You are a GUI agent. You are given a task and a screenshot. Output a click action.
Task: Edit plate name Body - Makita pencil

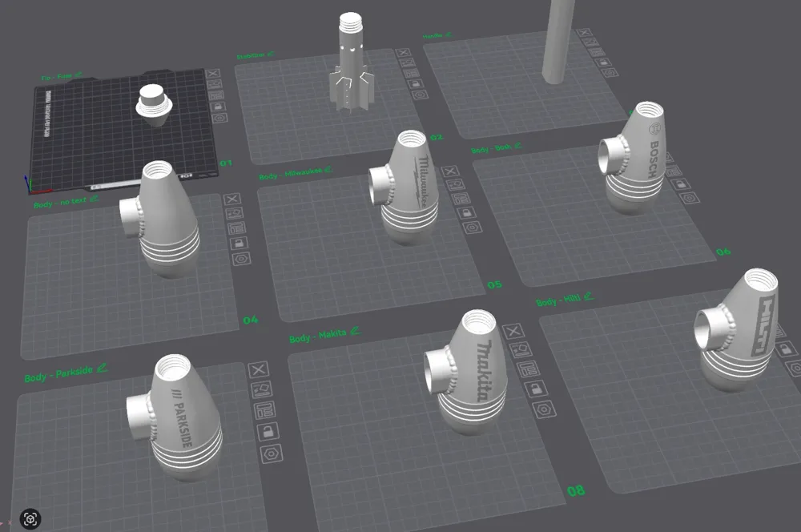point(356,331)
